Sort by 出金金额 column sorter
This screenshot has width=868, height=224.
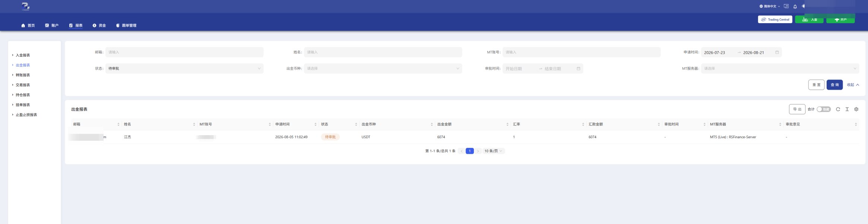(507, 124)
